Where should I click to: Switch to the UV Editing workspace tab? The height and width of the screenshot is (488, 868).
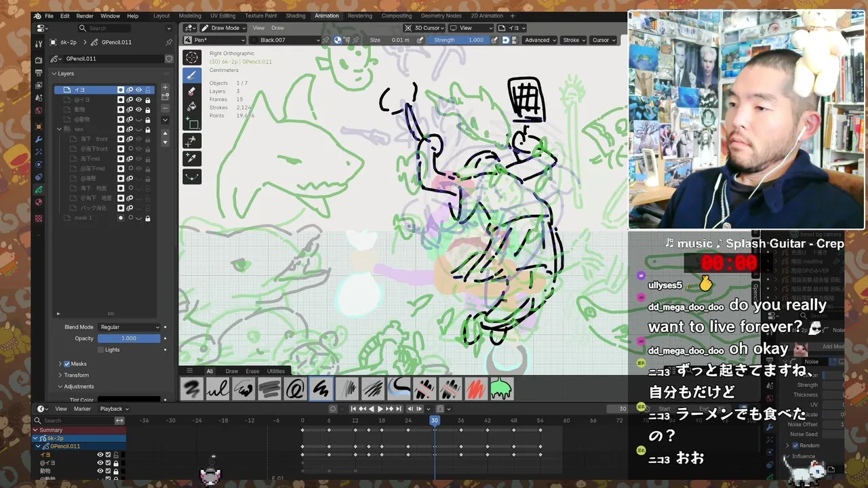tap(222, 16)
